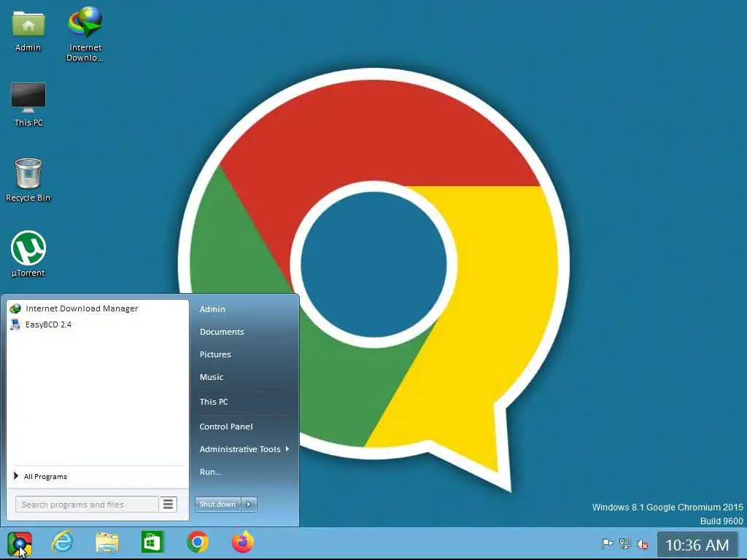747x560 pixels.
Task: Launch Internet Explorer from the taskbar
Action: 63,542
